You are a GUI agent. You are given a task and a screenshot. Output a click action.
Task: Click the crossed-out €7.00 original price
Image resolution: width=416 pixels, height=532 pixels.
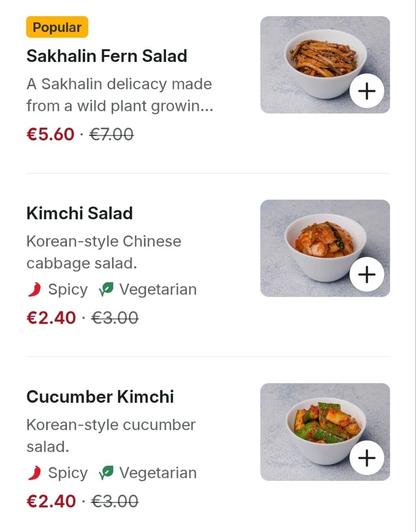111,134
